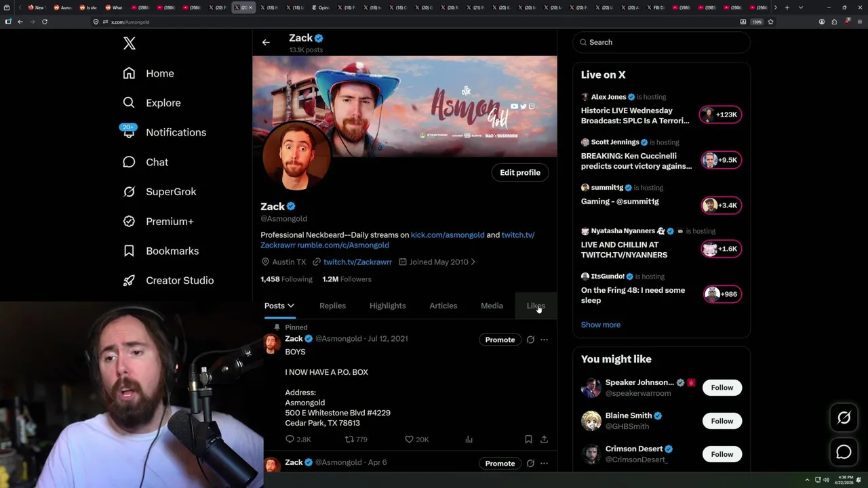Open twitch.tv/Zackrawrr profile link
Viewport: 868px width, 488px height.
point(357,262)
